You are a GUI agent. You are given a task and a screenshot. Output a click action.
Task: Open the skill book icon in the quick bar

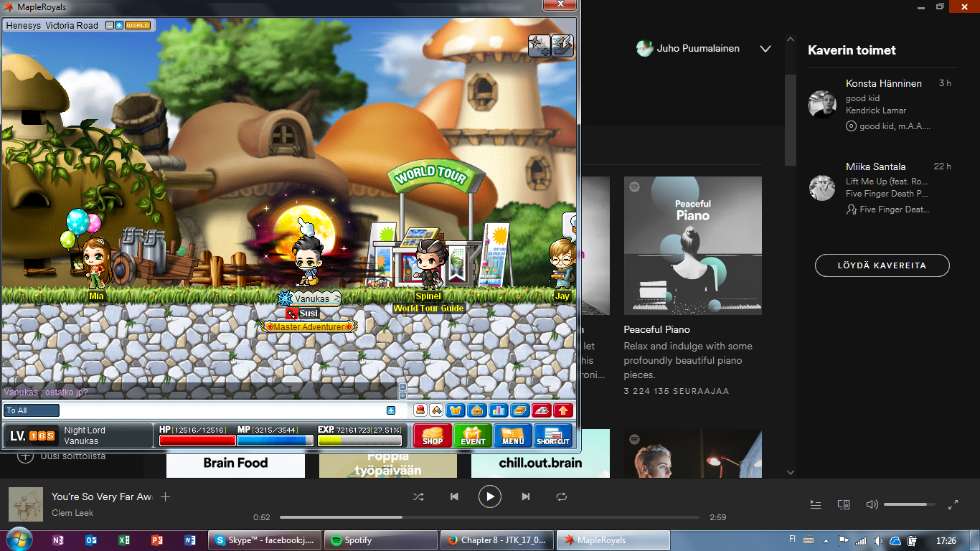pyautogui.click(x=519, y=410)
